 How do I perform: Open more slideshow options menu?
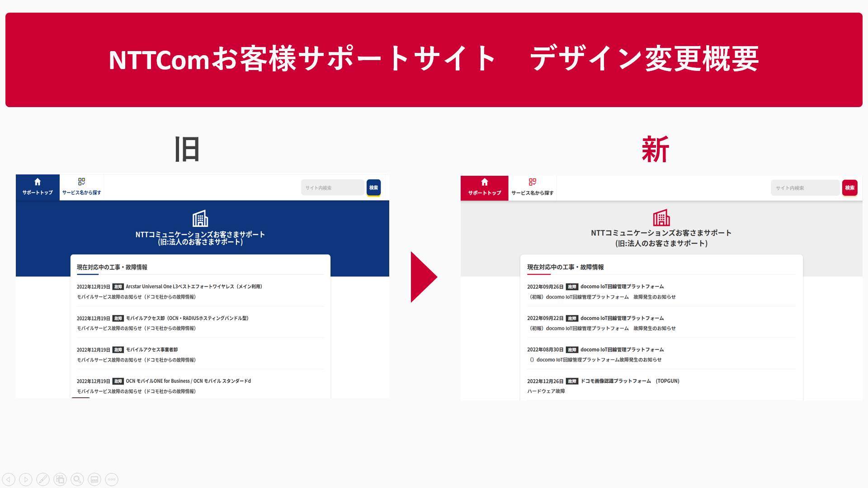pyautogui.click(x=112, y=479)
